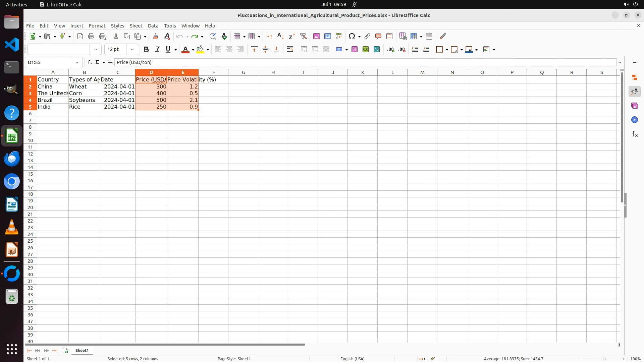Open the sidebar Navigator panel

point(634,120)
